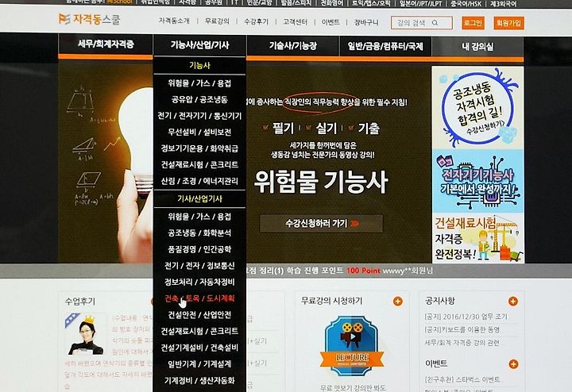572x392 pixels.
Task: Choose 건축 / 토목 / 도시계획
Action: click(199, 298)
